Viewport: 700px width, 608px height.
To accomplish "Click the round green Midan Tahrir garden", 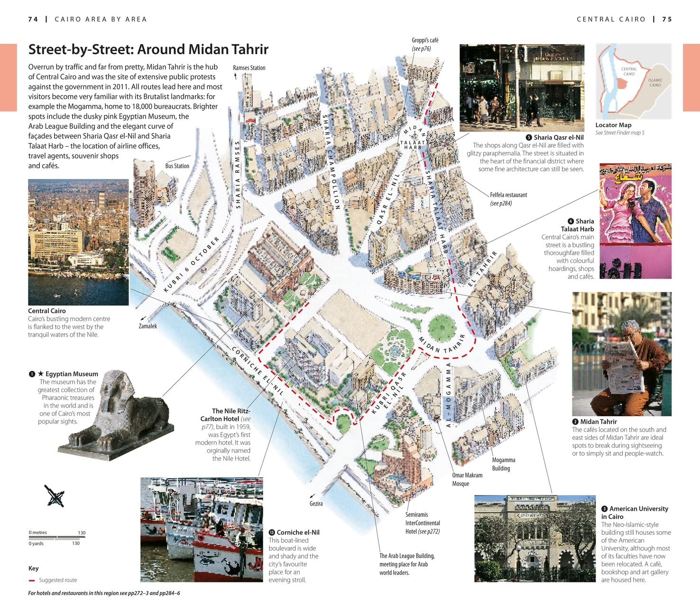I will (442, 327).
